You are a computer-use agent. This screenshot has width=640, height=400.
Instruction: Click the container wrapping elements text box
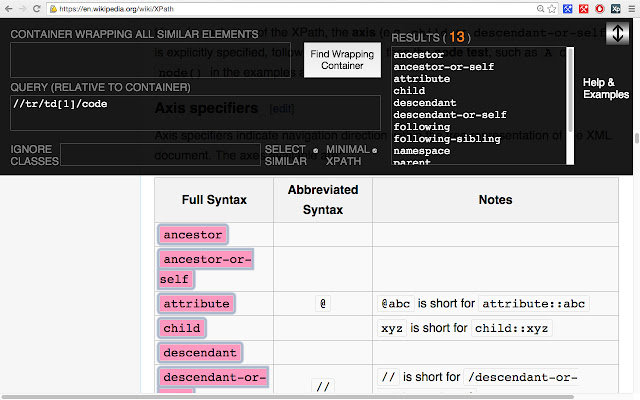pyautogui.click(x=150, y=60)
